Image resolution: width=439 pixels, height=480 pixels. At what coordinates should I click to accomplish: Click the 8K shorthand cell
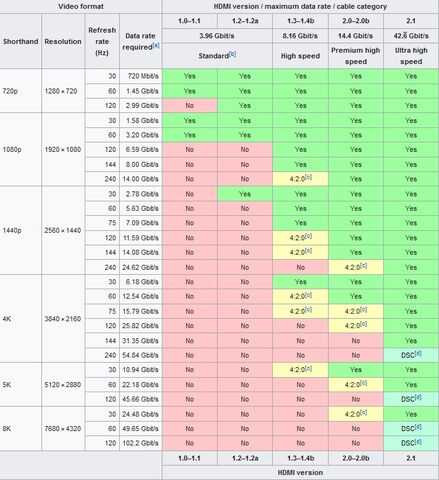point(21,429)
